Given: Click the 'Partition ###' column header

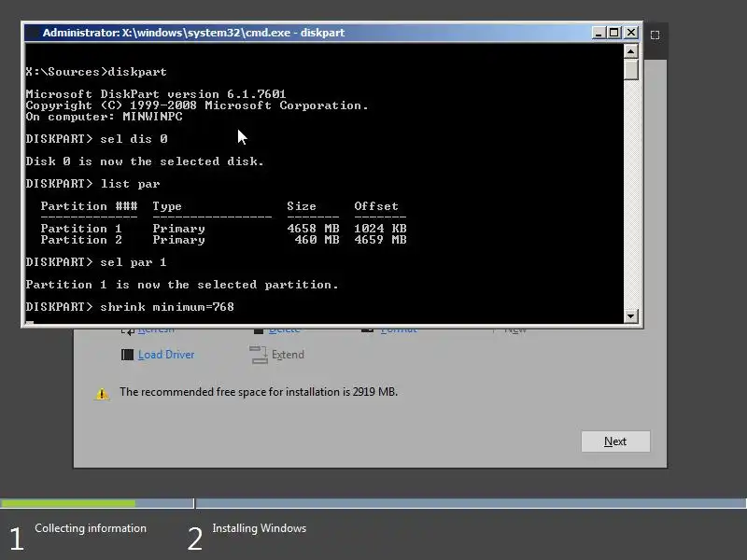Looking at the screenshot, I should pyautogui.click(x=89, y=206).
